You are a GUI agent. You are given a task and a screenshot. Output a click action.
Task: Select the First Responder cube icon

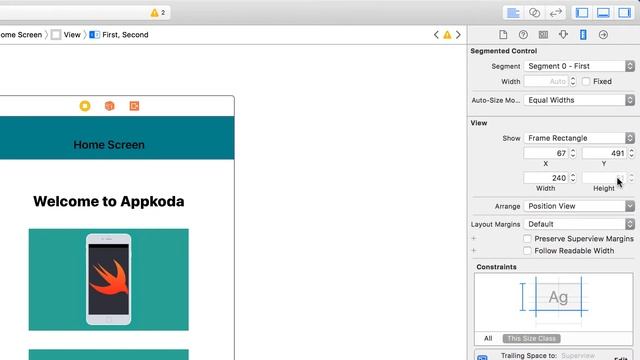pyautogui.click(x=109, y=106)
